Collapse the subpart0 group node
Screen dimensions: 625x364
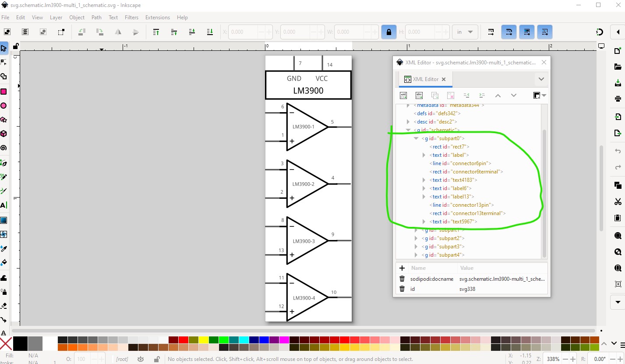click(416, 138)
